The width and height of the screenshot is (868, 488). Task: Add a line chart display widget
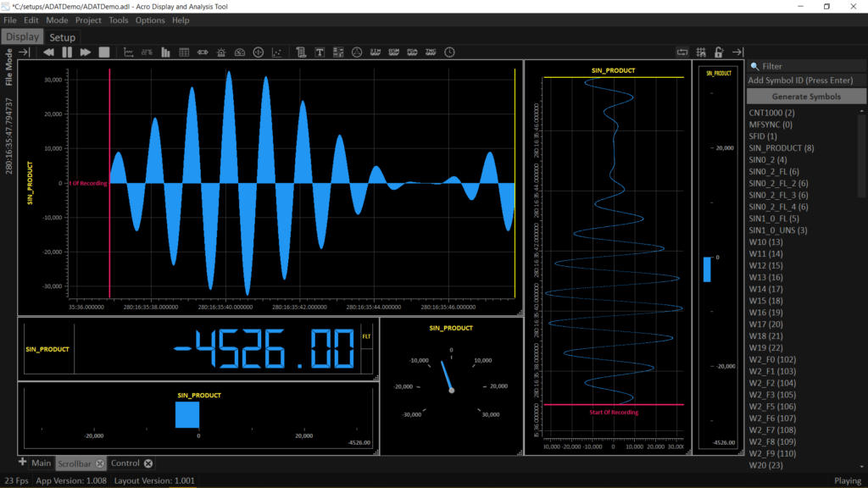point(129,53)
